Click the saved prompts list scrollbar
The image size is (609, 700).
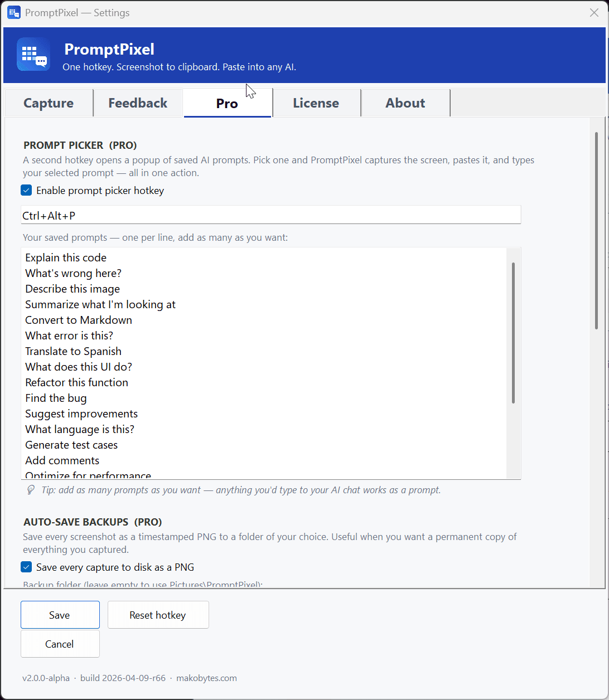(x=513, y=333)
